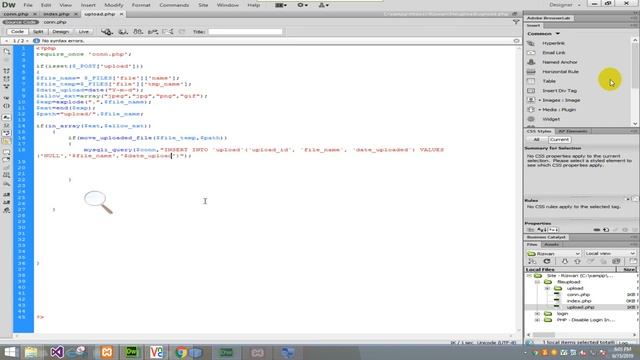Insert a Table

(x=549, y=81)
